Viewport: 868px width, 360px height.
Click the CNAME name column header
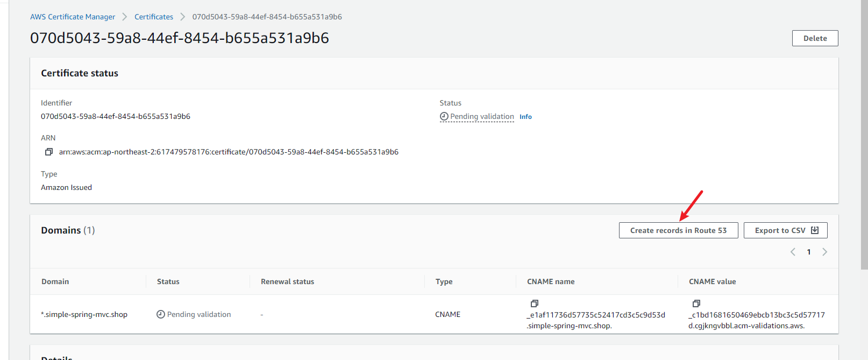pyautogui.click(x=551, y=281)
